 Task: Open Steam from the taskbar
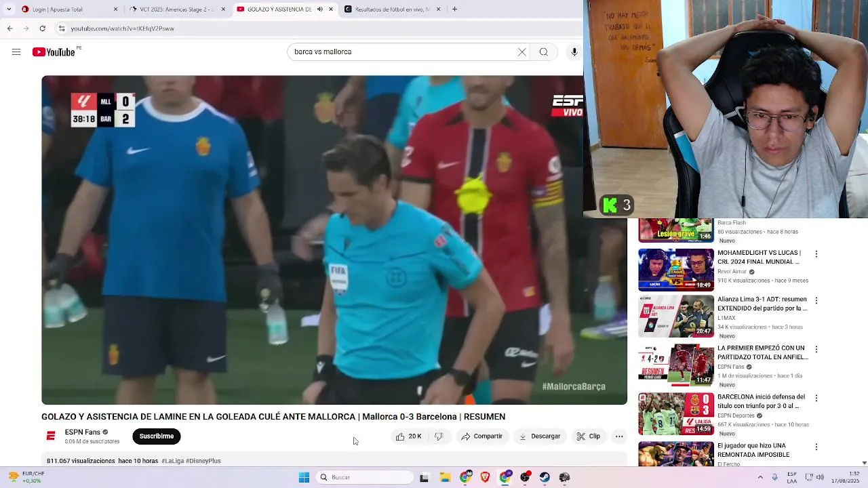[x=545, y=477]
